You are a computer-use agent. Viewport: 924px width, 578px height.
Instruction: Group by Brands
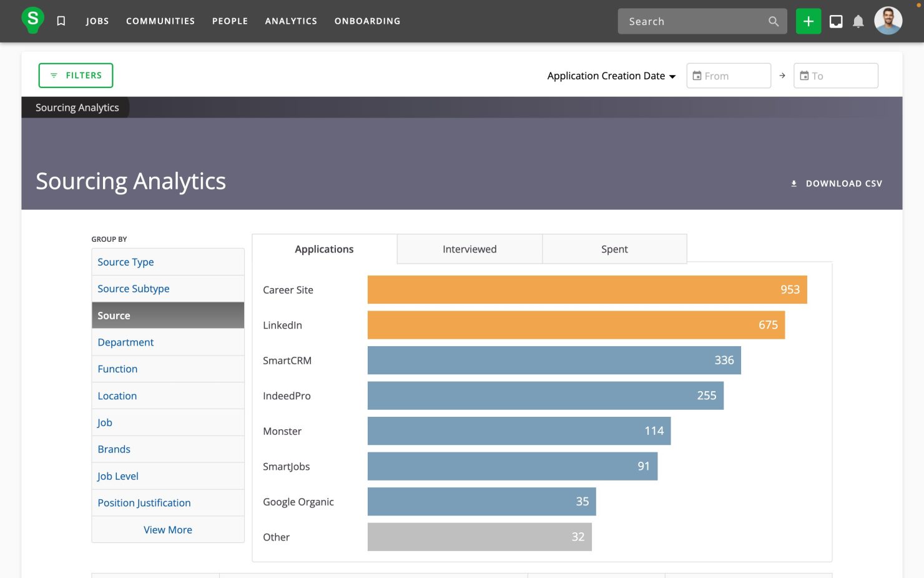[168, 449]
